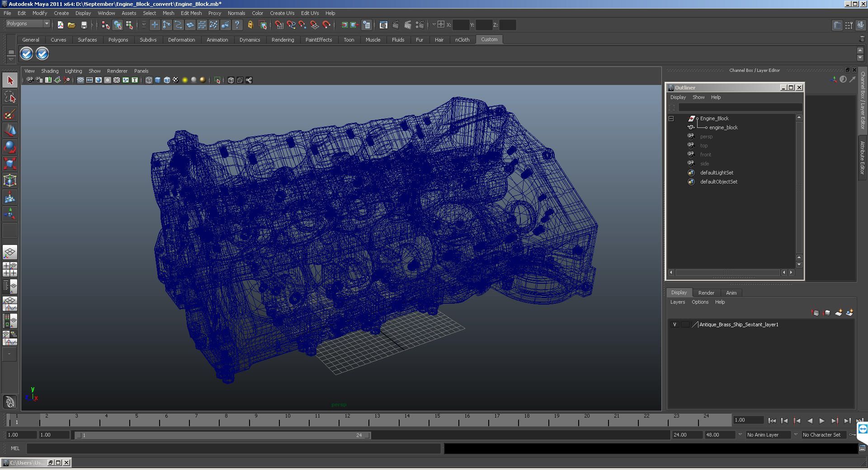Choose the Rotate tool sphere icon

[10, 147]
